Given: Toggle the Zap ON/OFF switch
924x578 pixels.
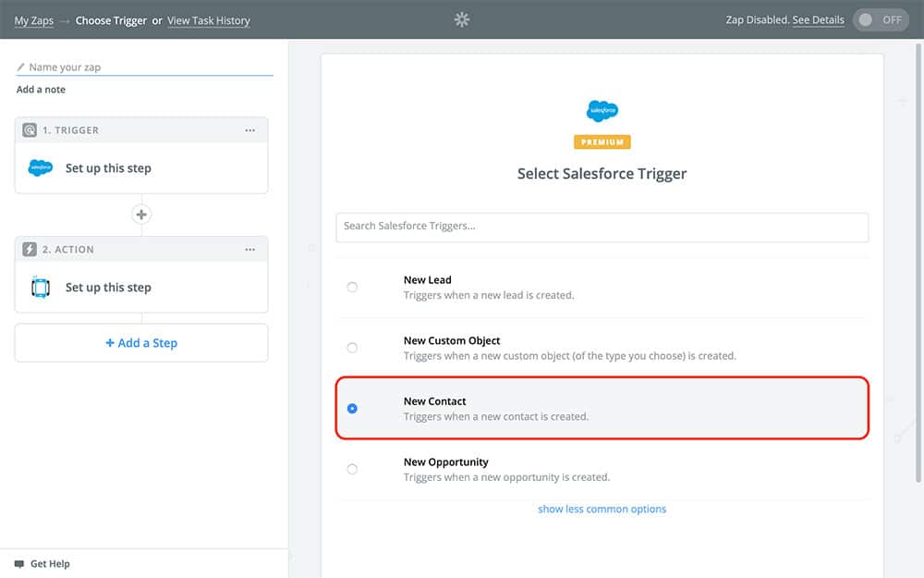Looking at the screenshot, I should point(881,19).
